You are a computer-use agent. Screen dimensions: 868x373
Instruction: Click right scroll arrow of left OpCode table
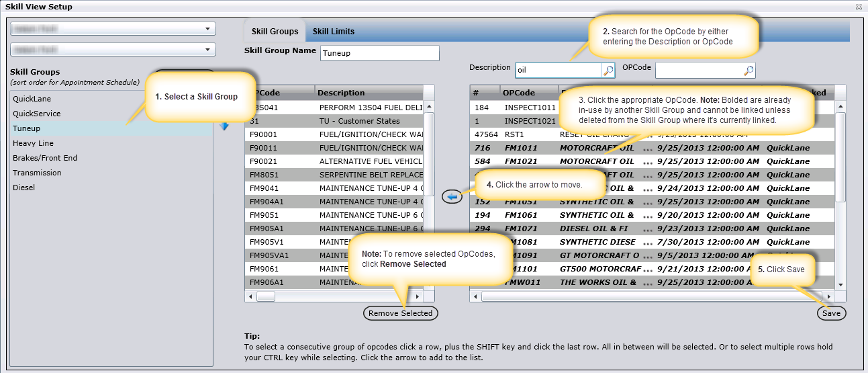pyautogui.click(x=417, y=296)
